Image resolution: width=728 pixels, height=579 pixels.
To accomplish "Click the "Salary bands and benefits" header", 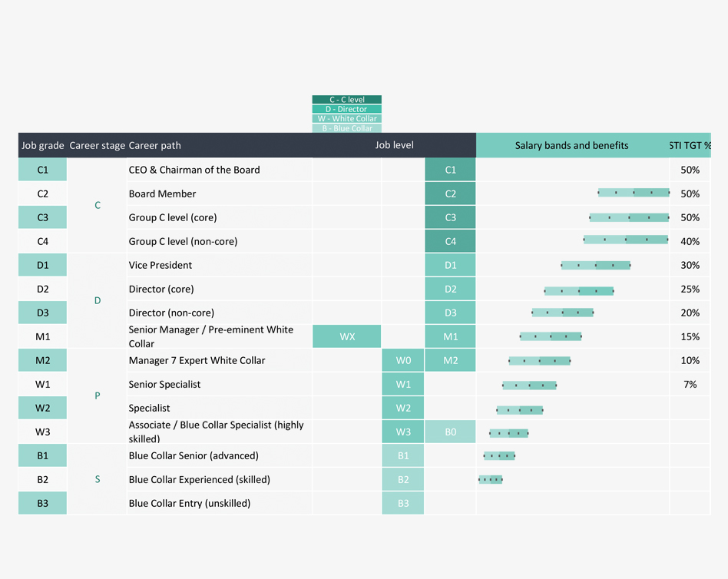I will [x=571, y=145].
